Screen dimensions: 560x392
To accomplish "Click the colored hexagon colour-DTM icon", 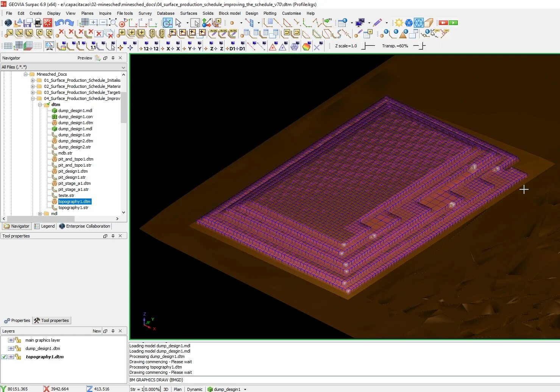I will [307, 46].
